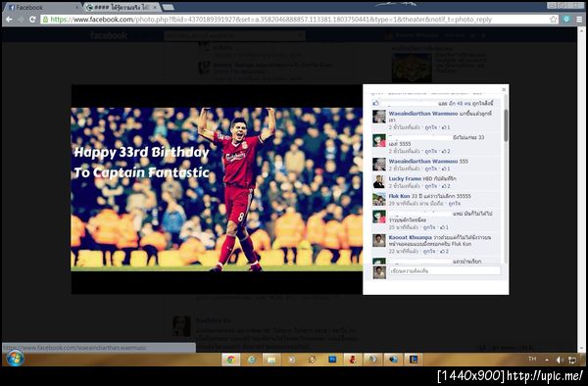Open the media player taskbar icon
588x386 pixels.
[291, 360]
